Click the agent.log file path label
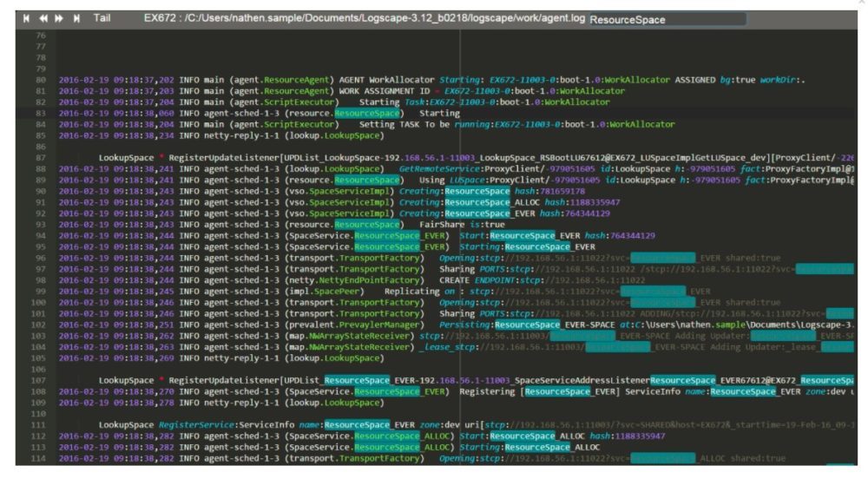Viewport: 868px width, 492px height. [x=365, y=18]
